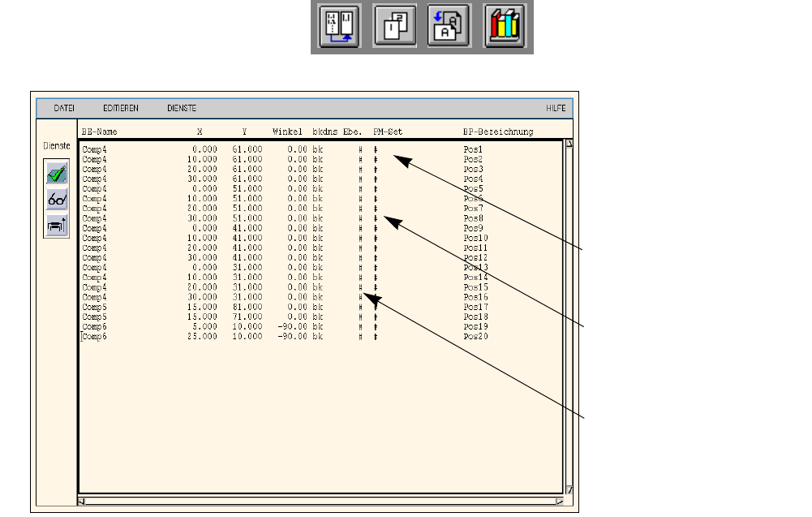
Task: Open the HILFE menu
Action: [556, 108]
